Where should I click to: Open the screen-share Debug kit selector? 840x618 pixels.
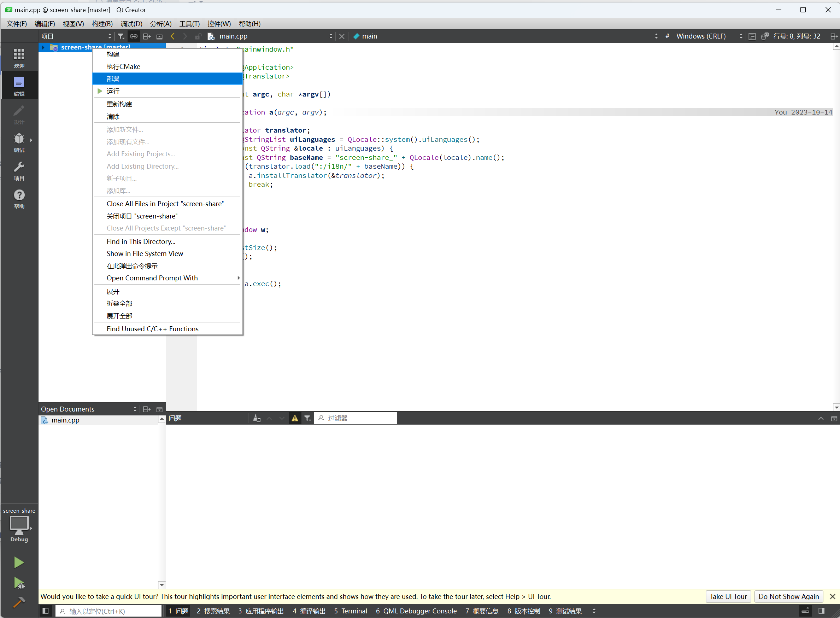click(19, 525)
